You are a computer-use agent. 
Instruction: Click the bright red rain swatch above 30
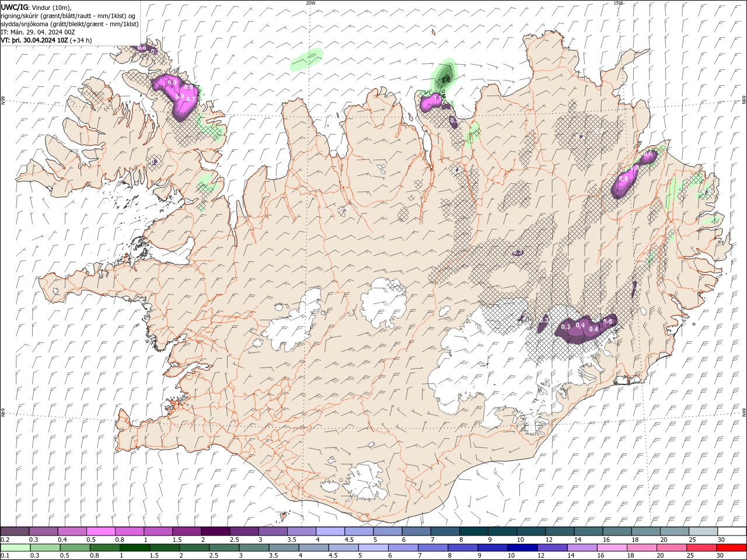coord(731,548)
